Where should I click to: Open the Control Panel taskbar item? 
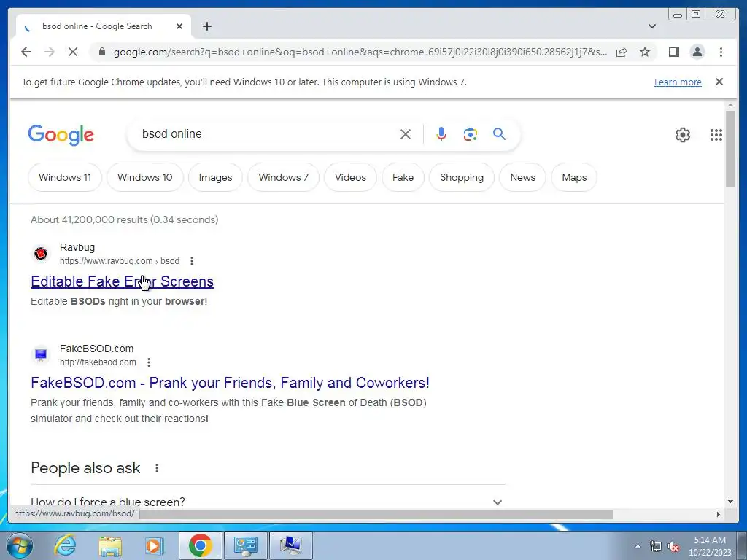pyautogui.click(x=245, y=545)
